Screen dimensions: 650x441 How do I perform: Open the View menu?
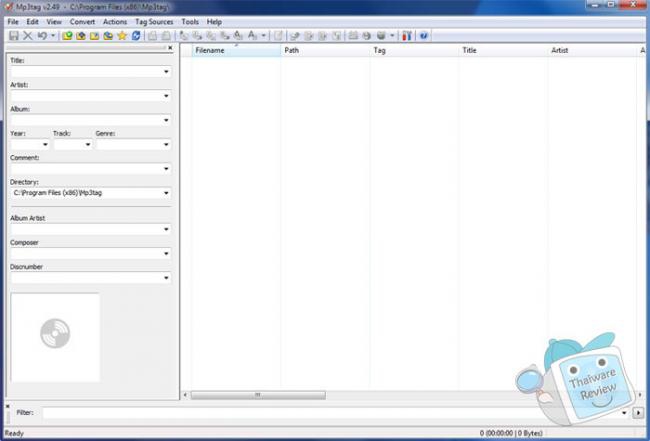pos(54,22)
